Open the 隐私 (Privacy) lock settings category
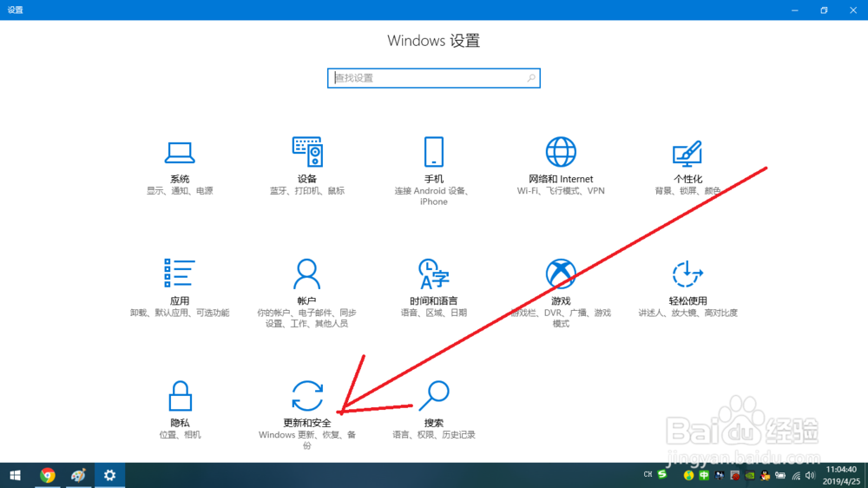 (x=180, y=411)
